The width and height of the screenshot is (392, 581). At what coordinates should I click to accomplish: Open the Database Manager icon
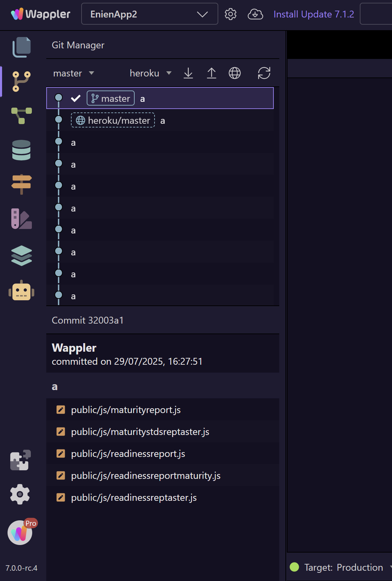[x=21, y=150]
